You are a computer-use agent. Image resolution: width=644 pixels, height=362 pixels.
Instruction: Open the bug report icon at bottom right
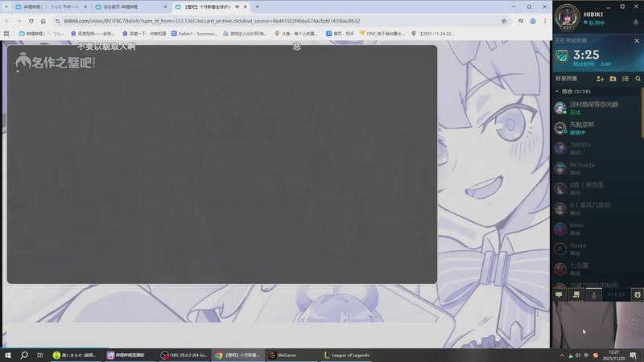tap(638, 294)
